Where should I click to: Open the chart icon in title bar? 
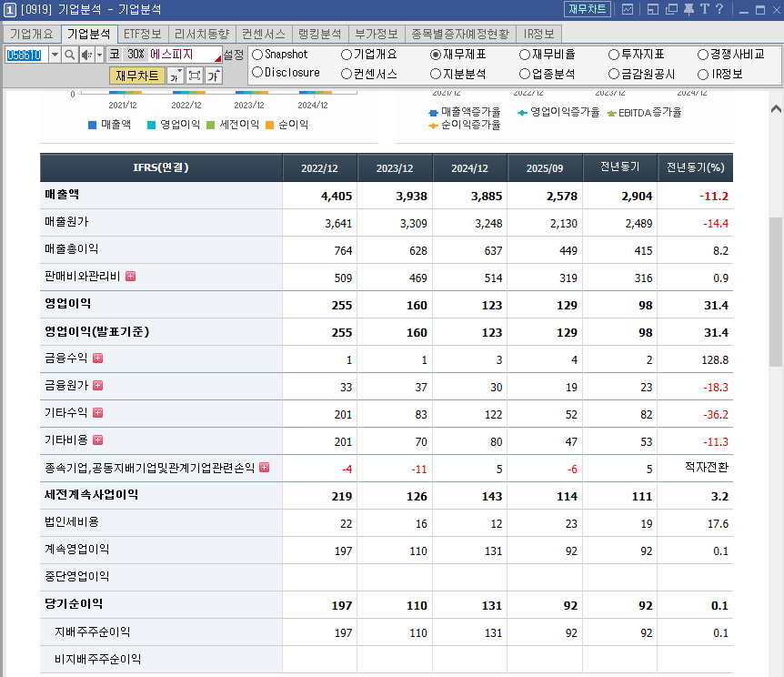(x=628, y=9)
